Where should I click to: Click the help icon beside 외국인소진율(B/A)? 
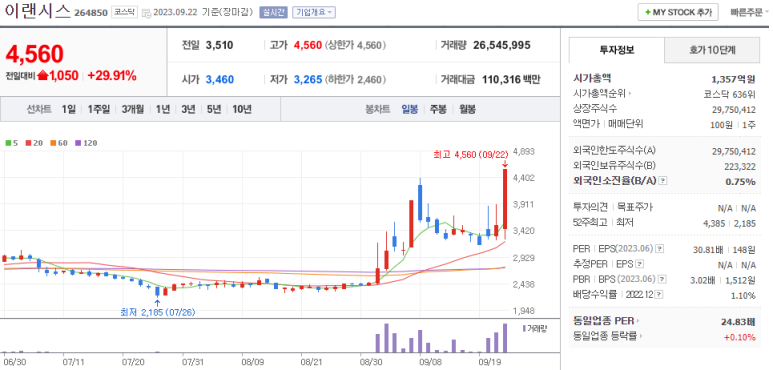(x=663, y=181)
